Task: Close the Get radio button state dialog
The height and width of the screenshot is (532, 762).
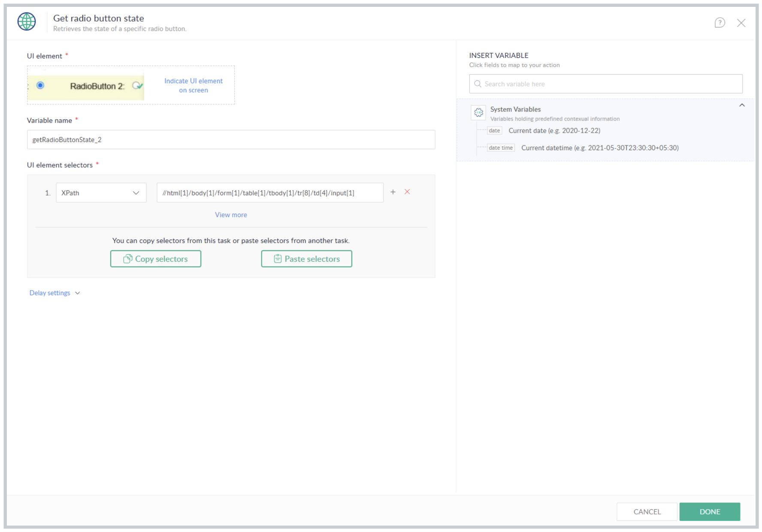Action: coord(741,23)
